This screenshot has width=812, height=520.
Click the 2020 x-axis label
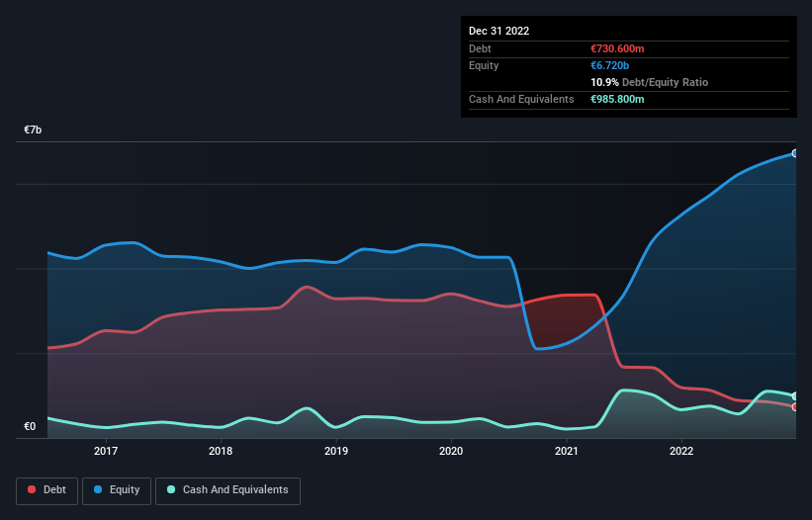coord(451,451)
